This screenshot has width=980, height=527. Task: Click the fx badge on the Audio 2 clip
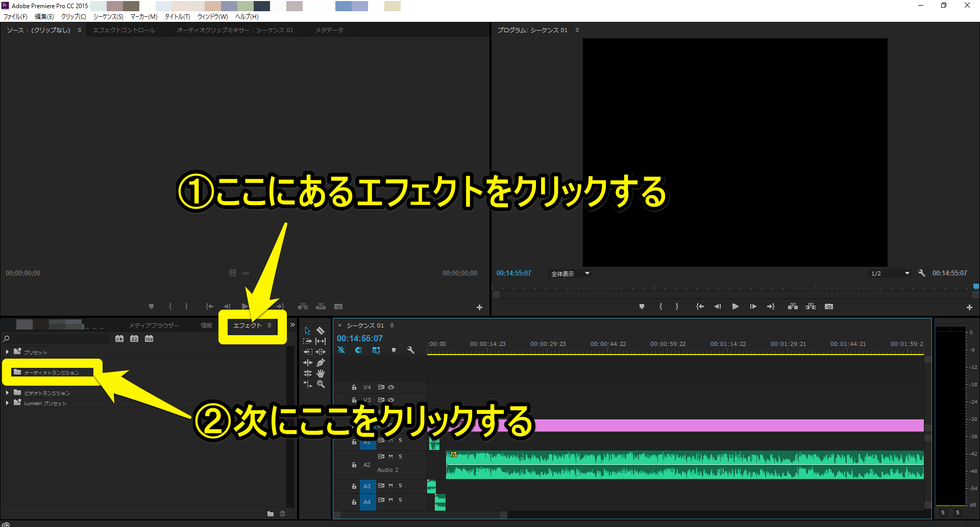(453, 455)
